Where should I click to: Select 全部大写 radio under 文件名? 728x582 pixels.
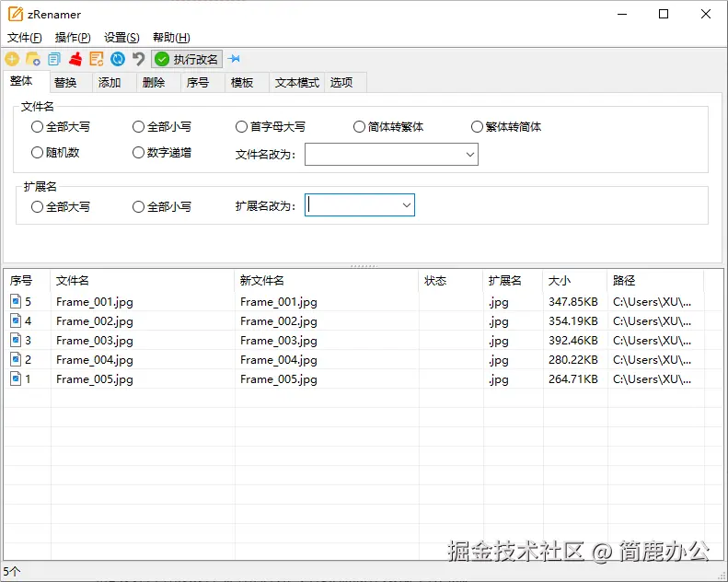37,127
